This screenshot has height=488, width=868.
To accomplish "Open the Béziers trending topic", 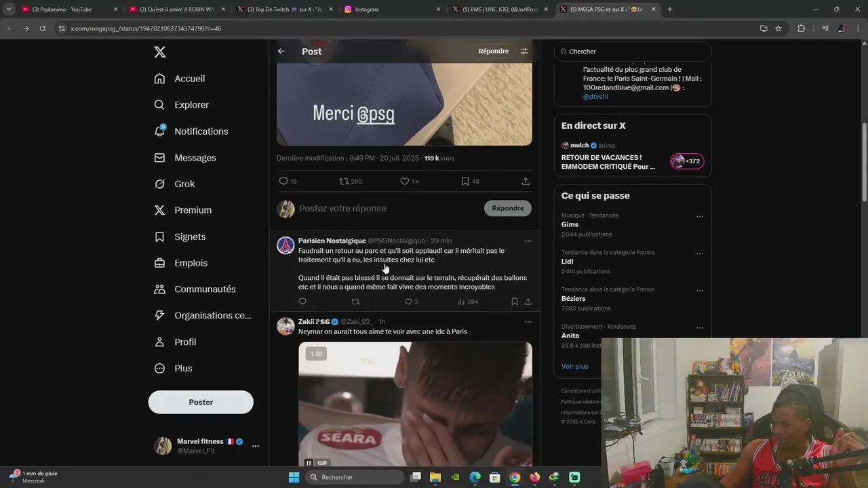I will tap(573, 299).
